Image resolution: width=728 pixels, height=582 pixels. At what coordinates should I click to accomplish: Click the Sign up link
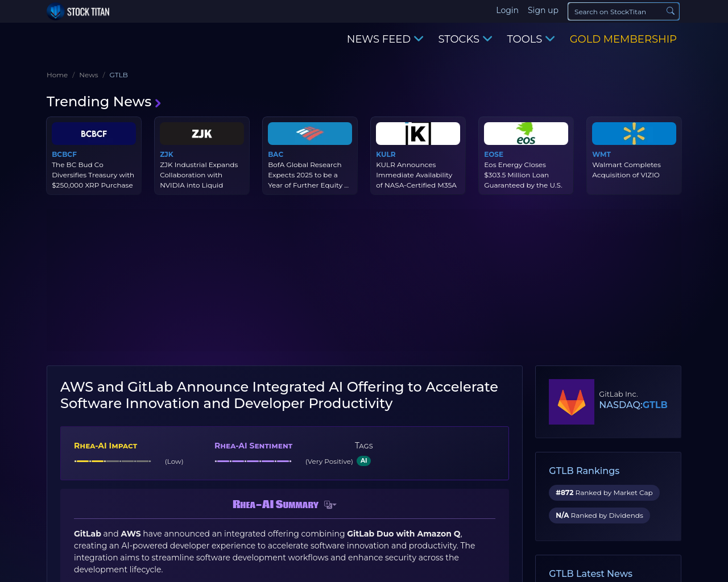click(543, 10)
